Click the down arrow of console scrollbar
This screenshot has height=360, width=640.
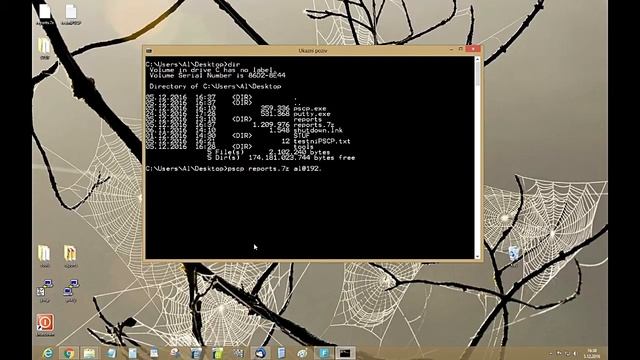point(477,256)
